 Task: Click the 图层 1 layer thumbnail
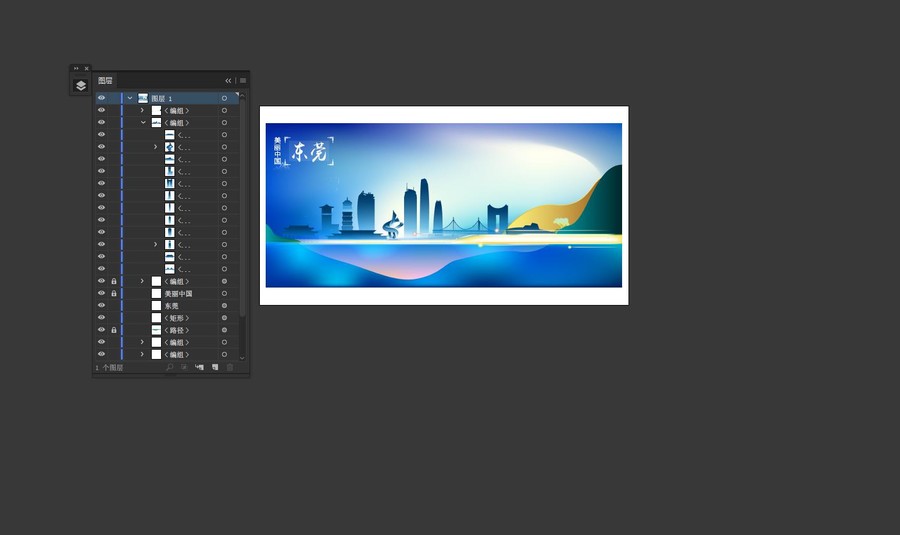143,98
